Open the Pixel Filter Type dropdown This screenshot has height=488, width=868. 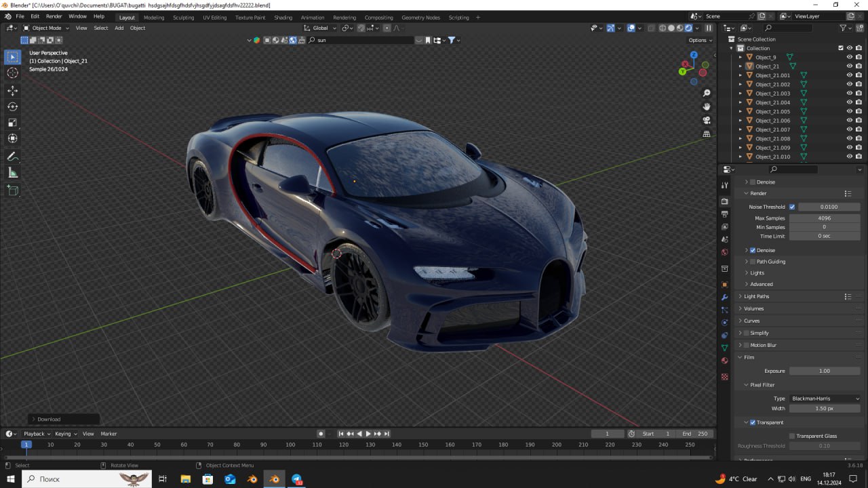[825, 399]
